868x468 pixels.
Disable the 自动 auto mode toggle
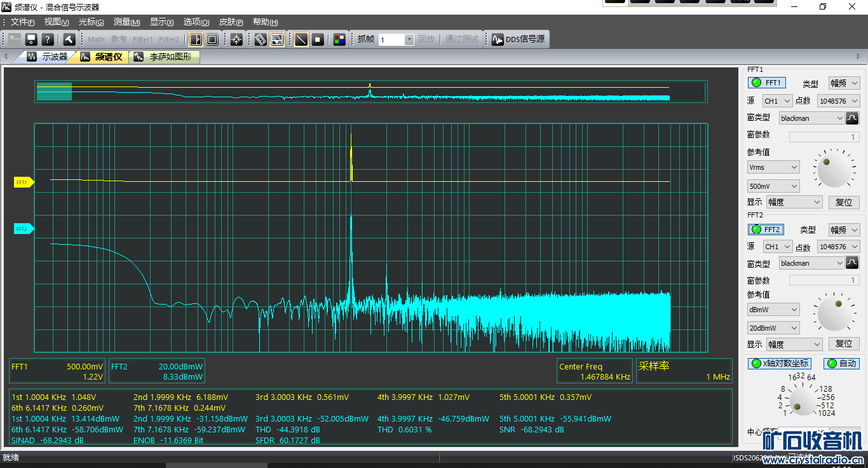841,363
